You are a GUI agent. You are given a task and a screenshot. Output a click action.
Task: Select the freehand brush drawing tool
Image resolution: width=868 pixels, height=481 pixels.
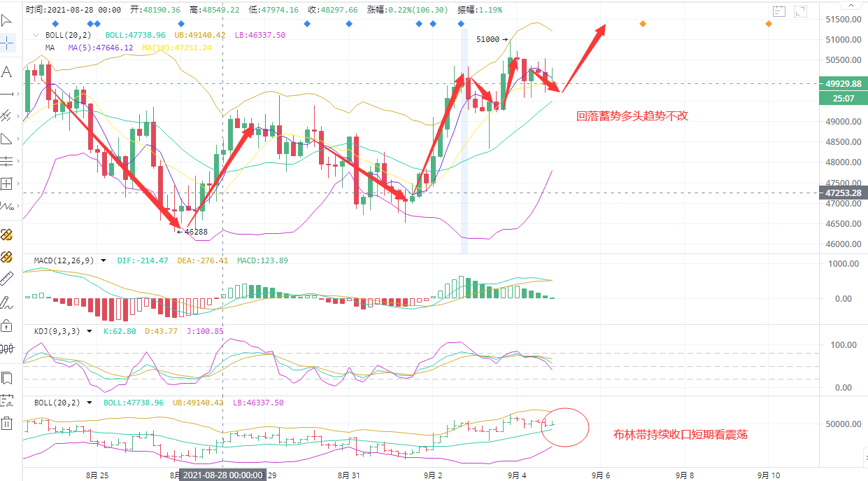pos(7,302)
